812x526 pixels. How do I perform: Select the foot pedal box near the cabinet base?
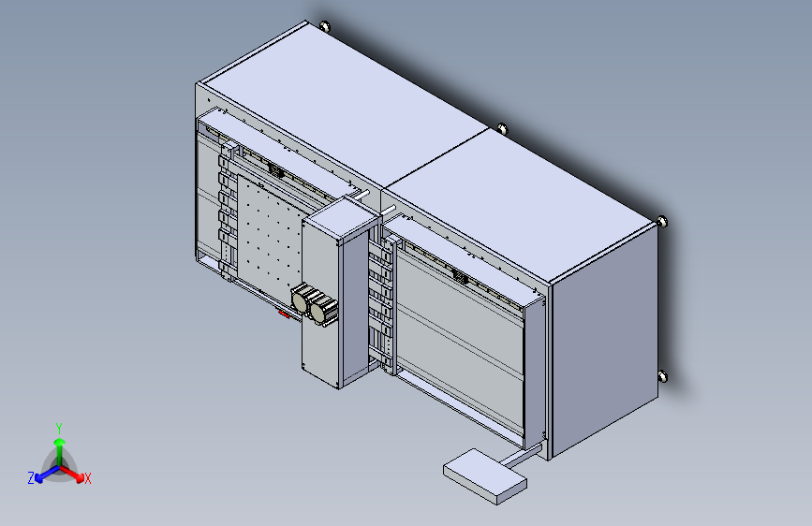click(x=485, y=476)
